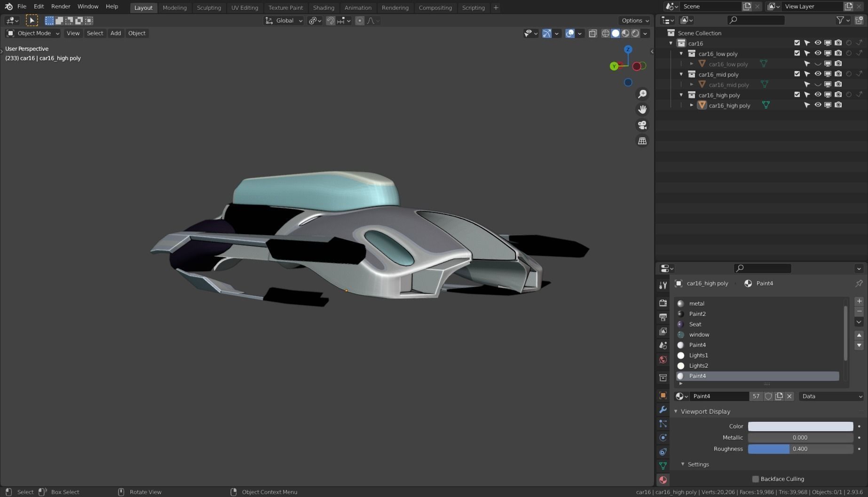The height and width of the screenshot is (497, 868).
Task: Toggle proportional editing in header
Action: pos(360,21)
